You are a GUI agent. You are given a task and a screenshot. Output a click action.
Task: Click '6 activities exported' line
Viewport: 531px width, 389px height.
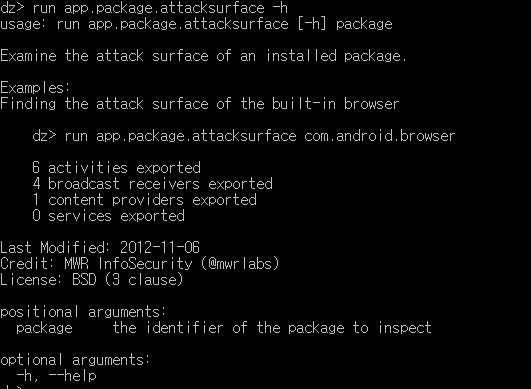point(116,168)
